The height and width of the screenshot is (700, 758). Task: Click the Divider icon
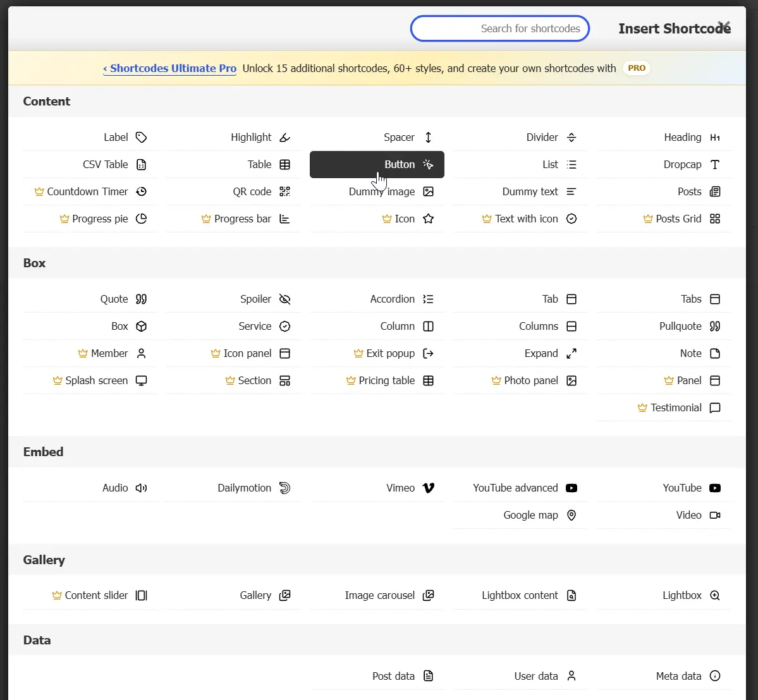tap(572, 138)
